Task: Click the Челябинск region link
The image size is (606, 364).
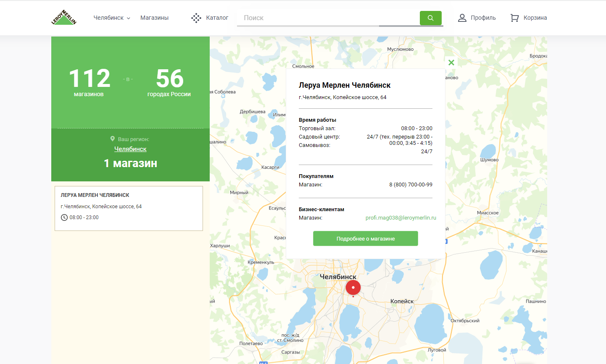Action: 130,149
